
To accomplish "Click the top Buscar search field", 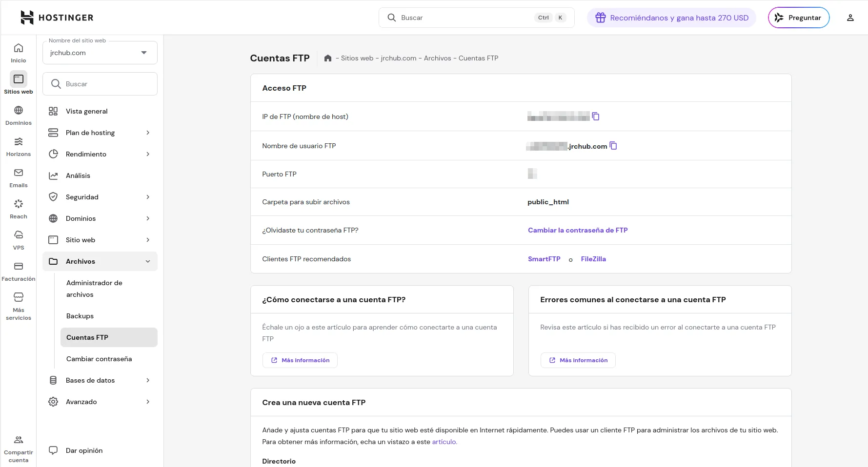I will (x=477, y=18).
